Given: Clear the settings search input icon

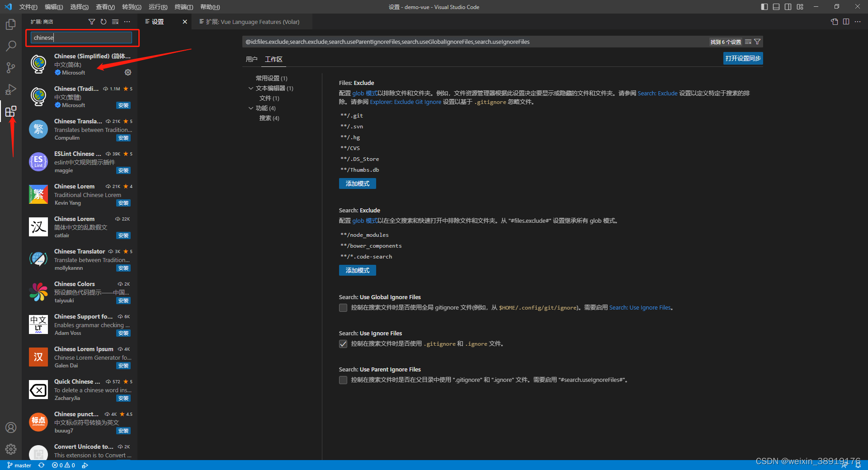Looking at the screenshot, I should [x=748, y=42].
